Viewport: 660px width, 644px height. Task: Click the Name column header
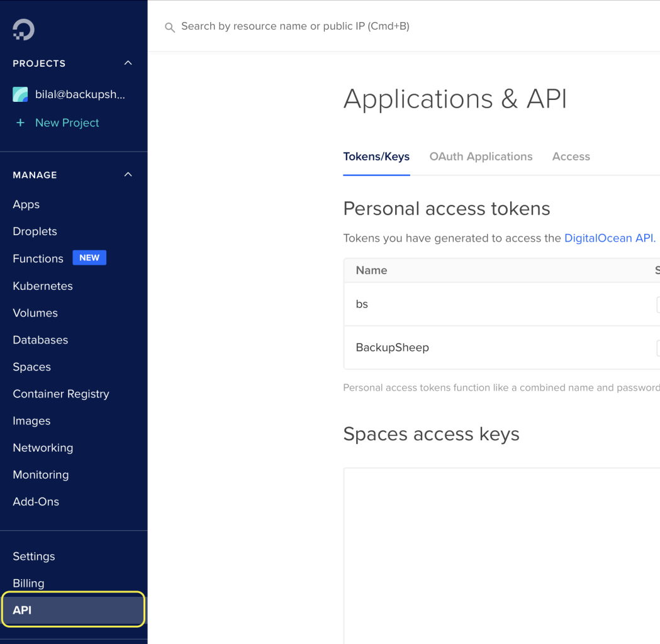pos(371,270)
